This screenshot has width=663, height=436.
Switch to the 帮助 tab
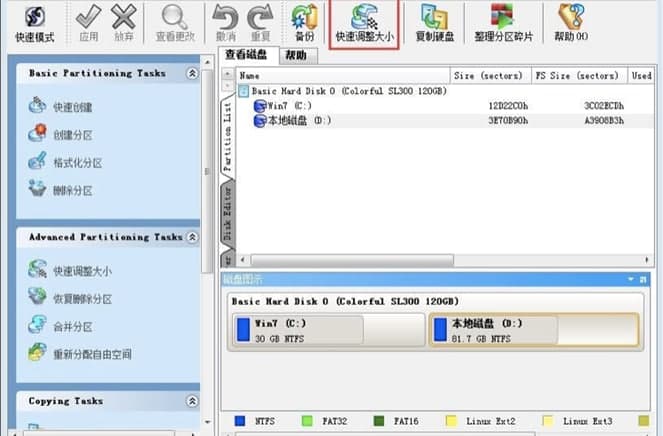[296, 55]
